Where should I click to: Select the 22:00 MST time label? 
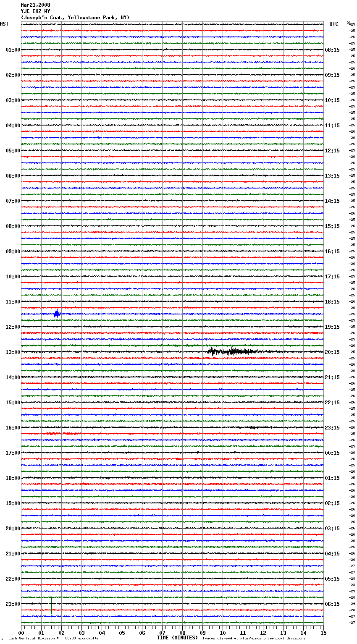tap(13, 579)
